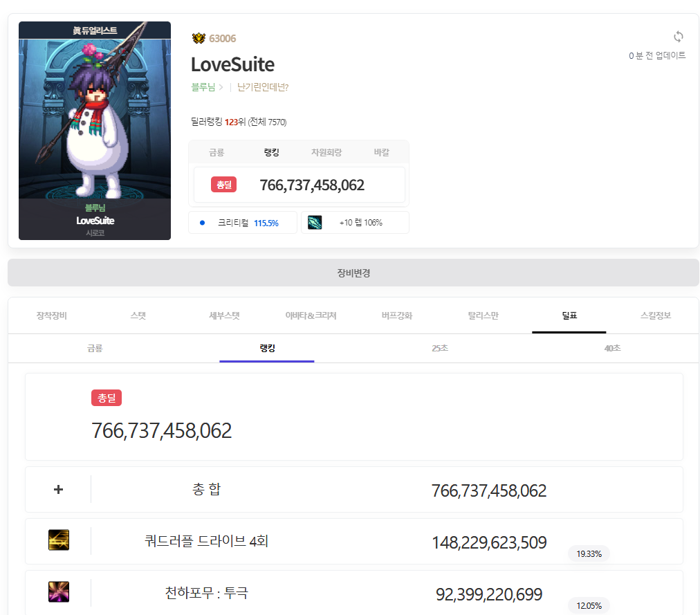Screen dimensions: 700x615
Task: Choose 바칼 in the ranking card
Action: pos(381,152)
